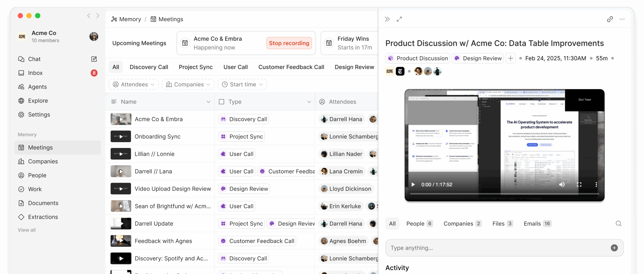
Task: Click plus icon in Type anything field
Action: click(614, 248)
